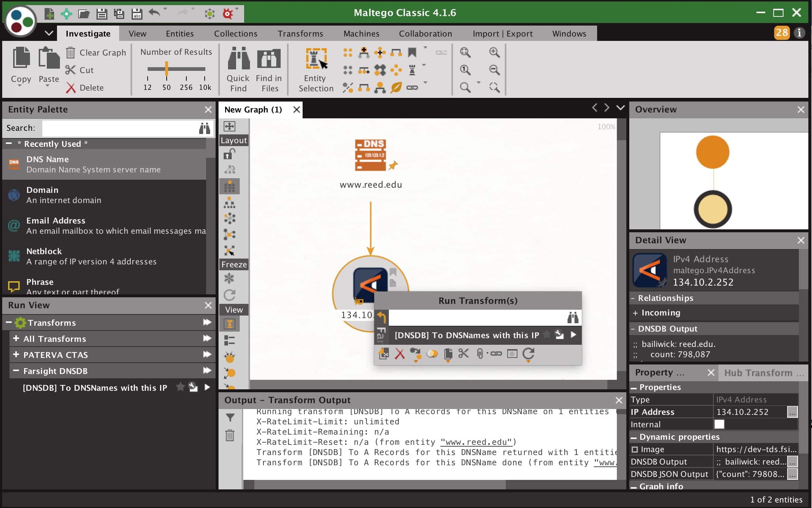Open the Entities ribbon tab
The height and width of the screenshot is (508, 812).
(180, 34)
